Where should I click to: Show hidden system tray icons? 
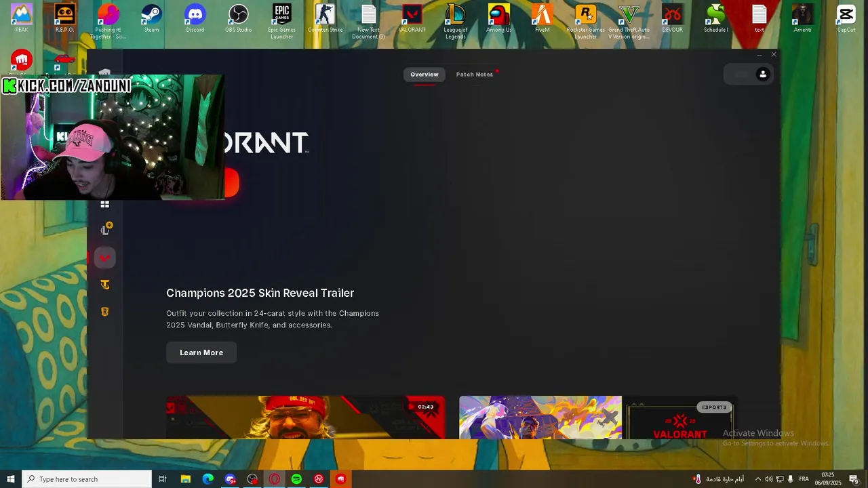757,479
